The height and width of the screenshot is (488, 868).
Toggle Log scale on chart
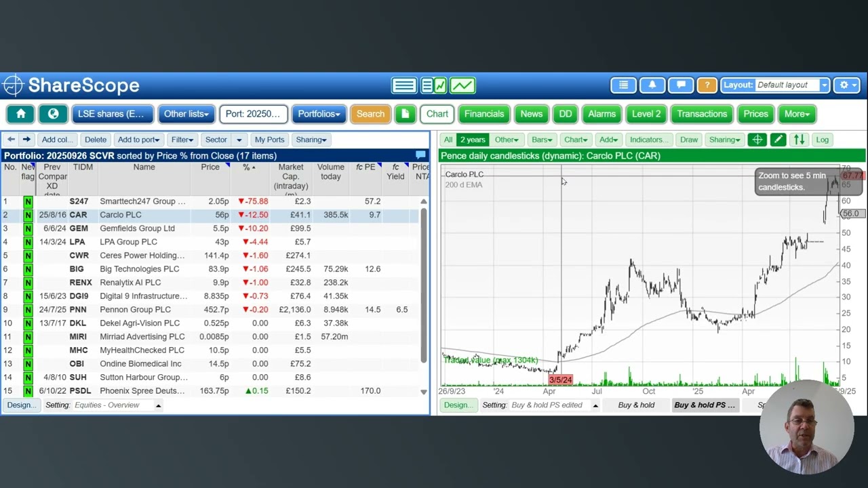(822, 140)
